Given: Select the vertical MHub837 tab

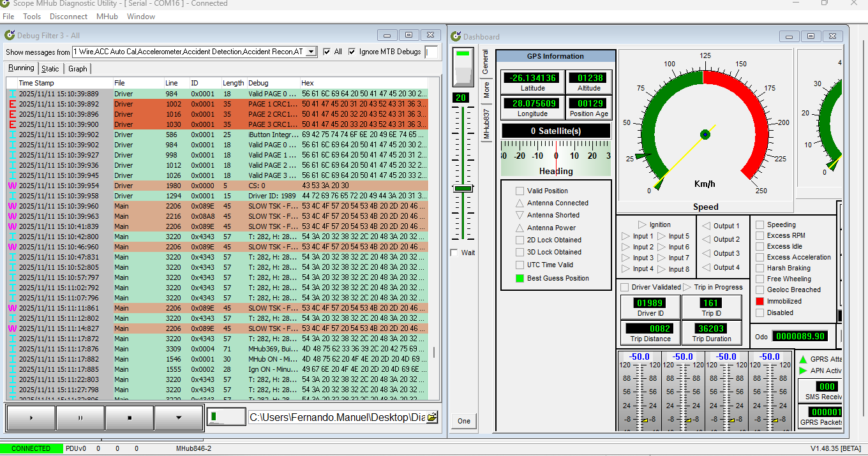Looking at the screenshot, I should click(x=486, y=123).
